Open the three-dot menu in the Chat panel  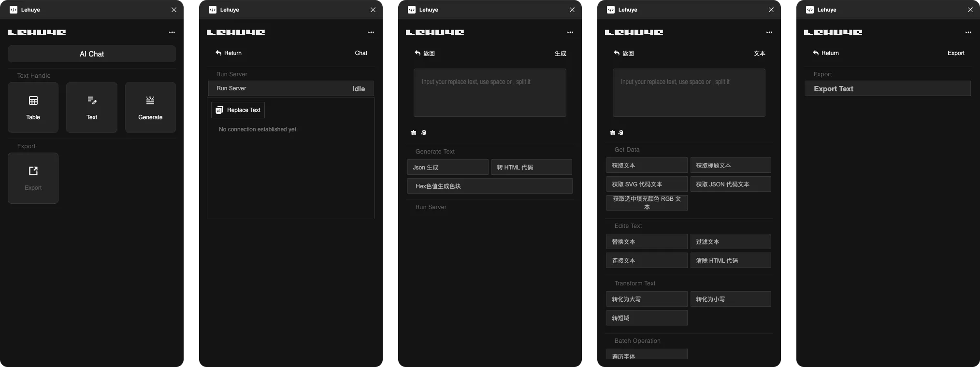pos(371,32)
